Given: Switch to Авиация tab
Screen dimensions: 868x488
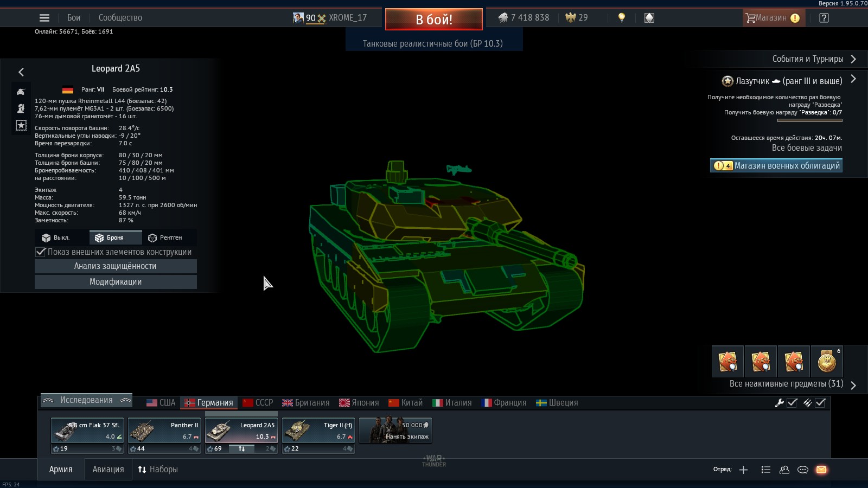Looking at the screenshot, I should tap(108, 470).
